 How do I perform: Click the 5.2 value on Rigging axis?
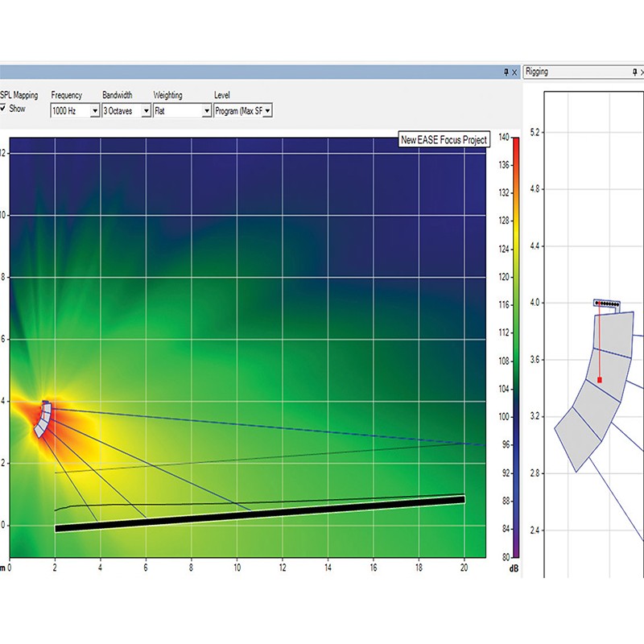click(x=535, y=132)
